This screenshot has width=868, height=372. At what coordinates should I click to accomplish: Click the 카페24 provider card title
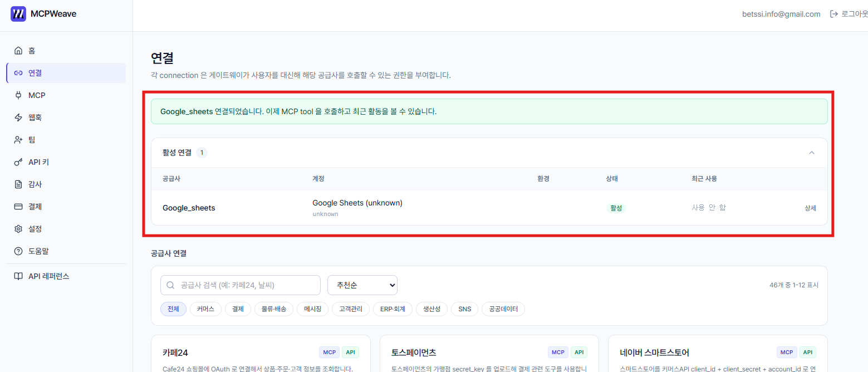pyautogui.click(x=175, y=353)
